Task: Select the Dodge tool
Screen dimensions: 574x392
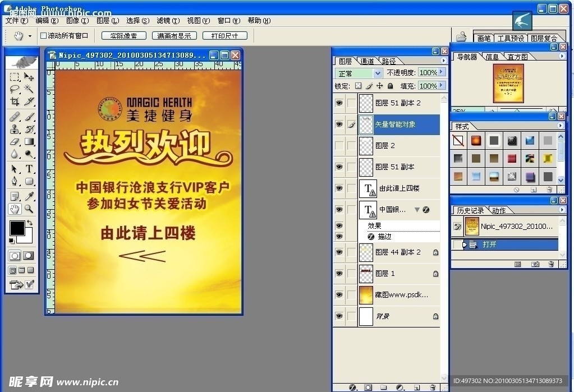Action: tap(29, 154)
